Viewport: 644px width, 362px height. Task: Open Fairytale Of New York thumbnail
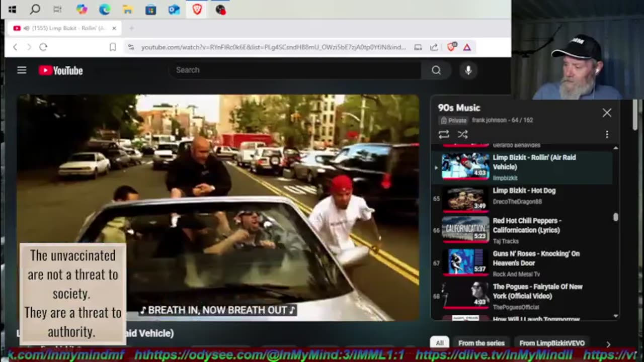[x=465, y=296]
